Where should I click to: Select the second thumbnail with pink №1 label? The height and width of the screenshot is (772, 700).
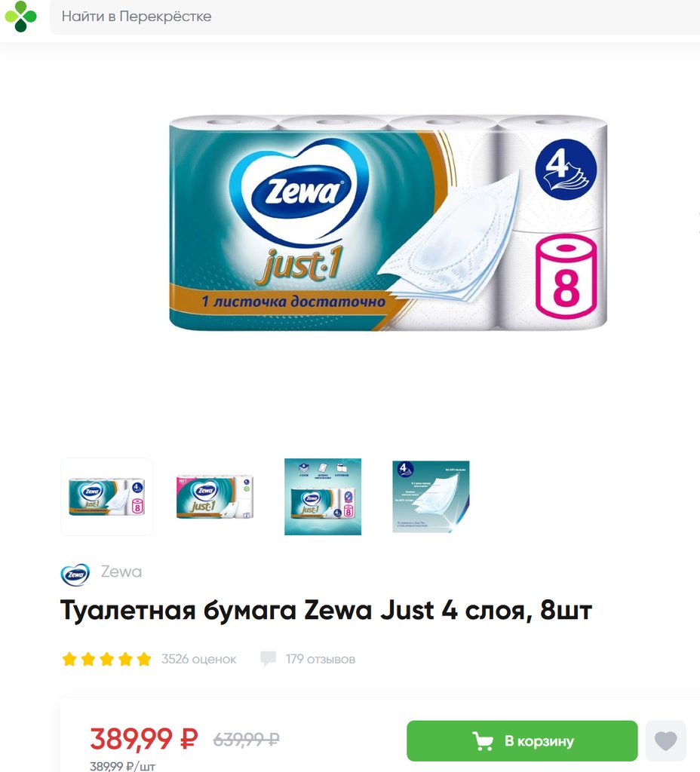tap(215, 497)
